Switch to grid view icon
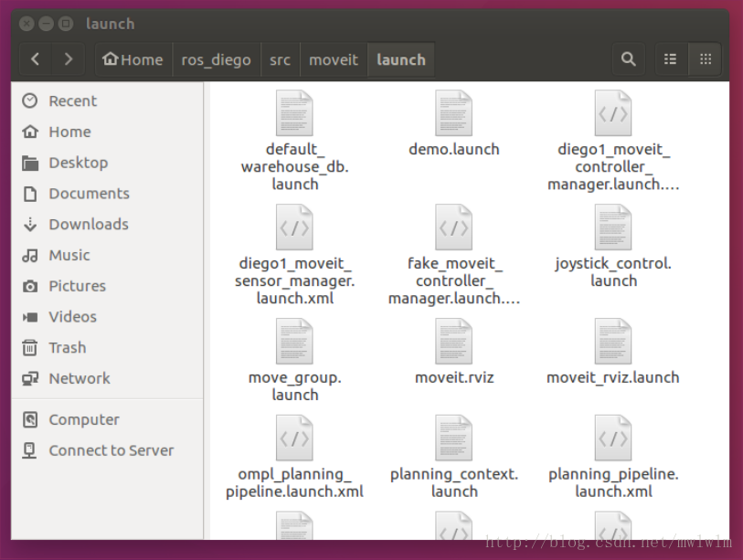 point(706,59)
